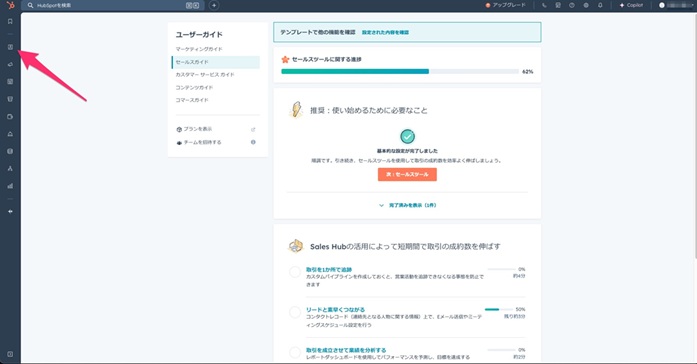Select カスタマー サービス ガイド in guide list
The height and width of the screenshot is (364, 697).
pos(204,75)
